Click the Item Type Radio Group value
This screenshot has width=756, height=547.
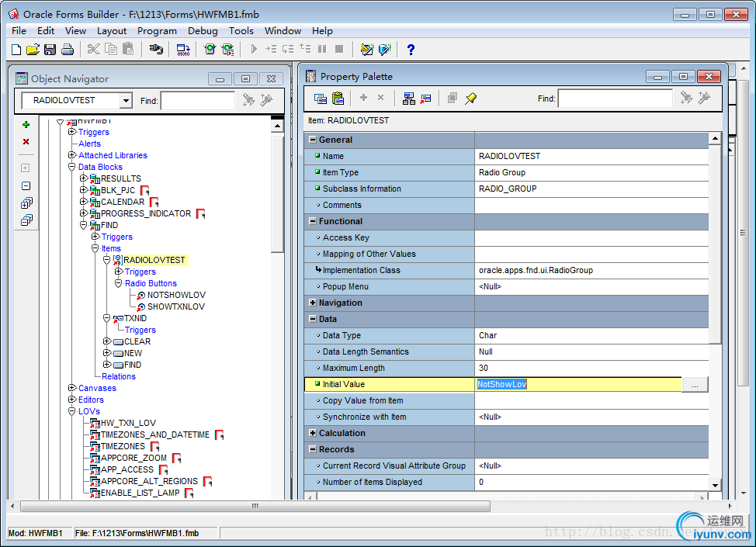(591, 172)
